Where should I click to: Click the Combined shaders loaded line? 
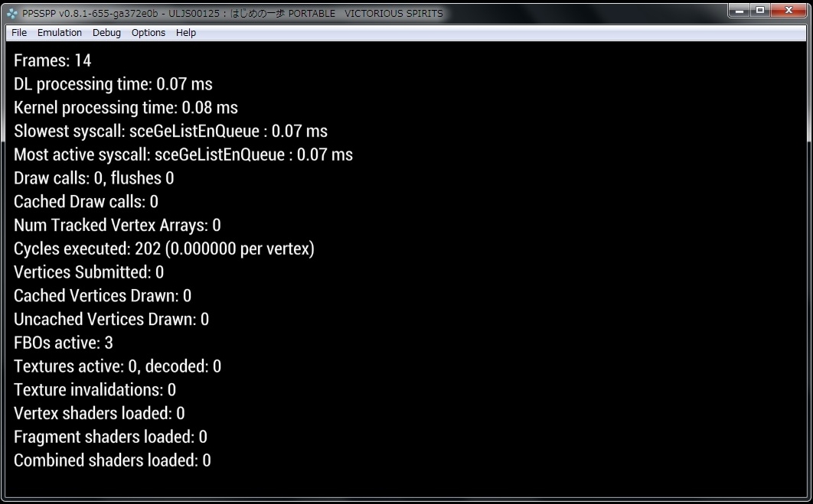pos(113,461)
